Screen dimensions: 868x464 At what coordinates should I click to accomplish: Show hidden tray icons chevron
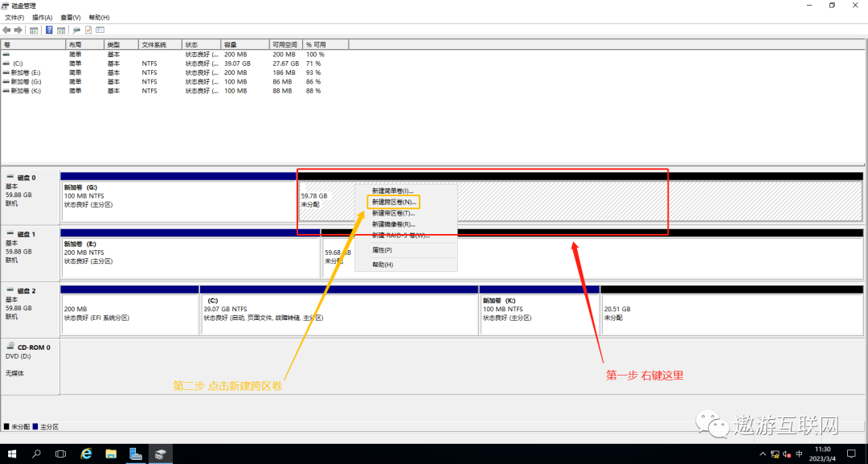(x=763, y=454)
